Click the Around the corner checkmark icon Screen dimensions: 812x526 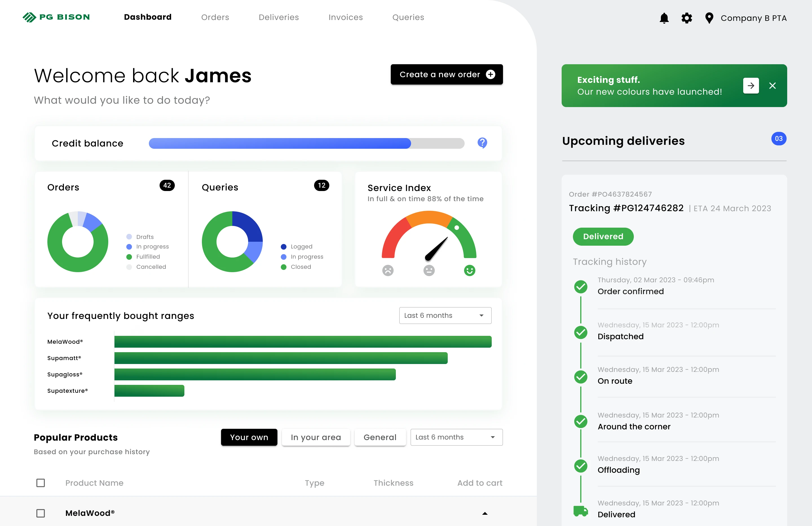[581, 422]
